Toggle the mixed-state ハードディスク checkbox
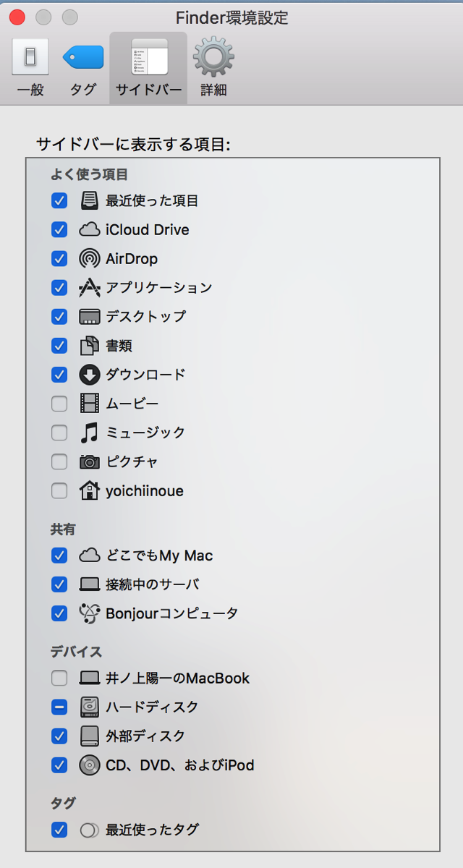 point(59,707)
